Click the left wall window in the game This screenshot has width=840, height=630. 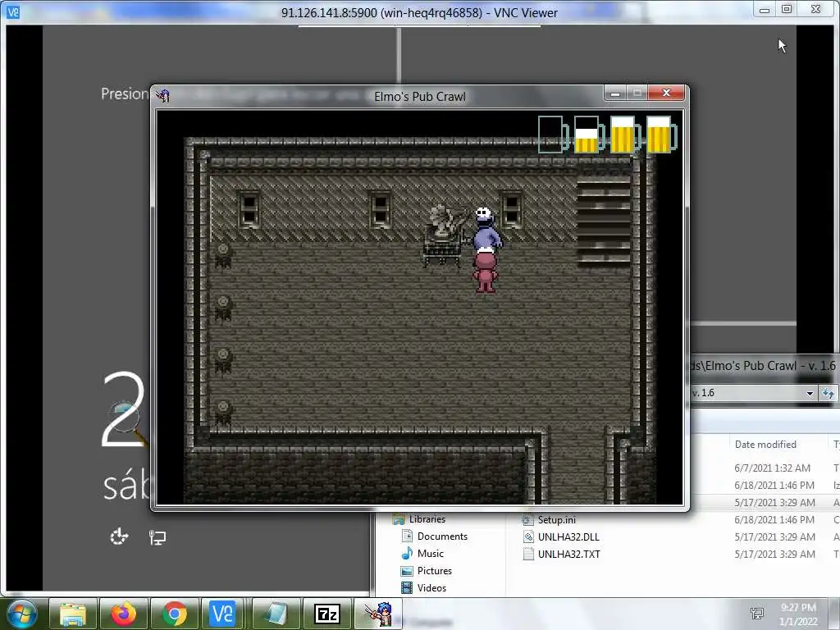[249, 209]
